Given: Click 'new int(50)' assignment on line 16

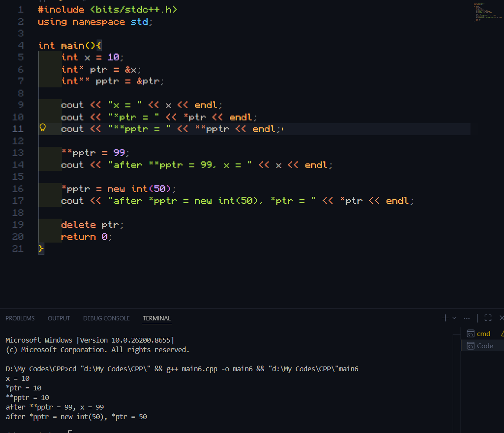Looking at the screenshot, I should pos(140,189).
